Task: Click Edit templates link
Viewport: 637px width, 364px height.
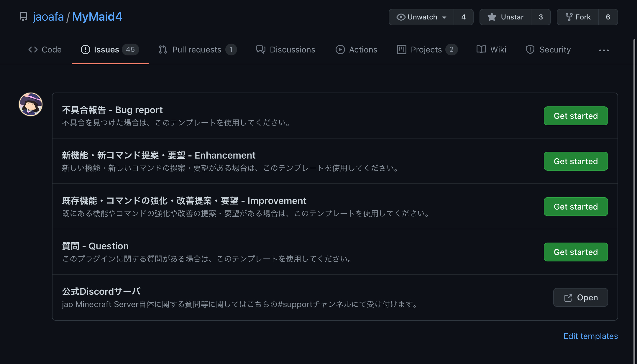Action: 591,336
